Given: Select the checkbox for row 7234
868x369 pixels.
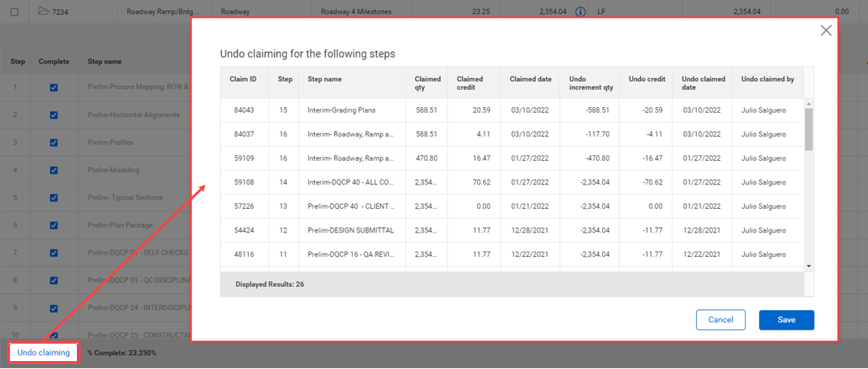Looking at the screenshot, I should click(x=15, y=12).
